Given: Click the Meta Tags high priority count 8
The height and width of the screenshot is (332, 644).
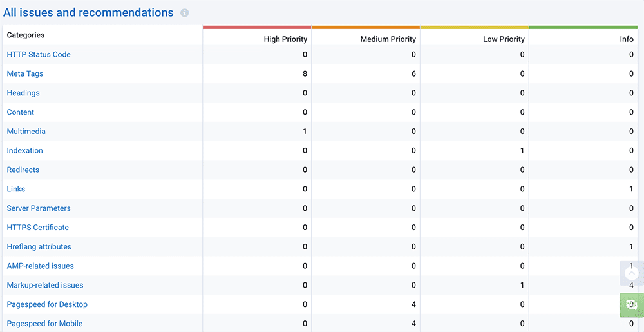Looking at the screenshot, I should pos(305,74).
